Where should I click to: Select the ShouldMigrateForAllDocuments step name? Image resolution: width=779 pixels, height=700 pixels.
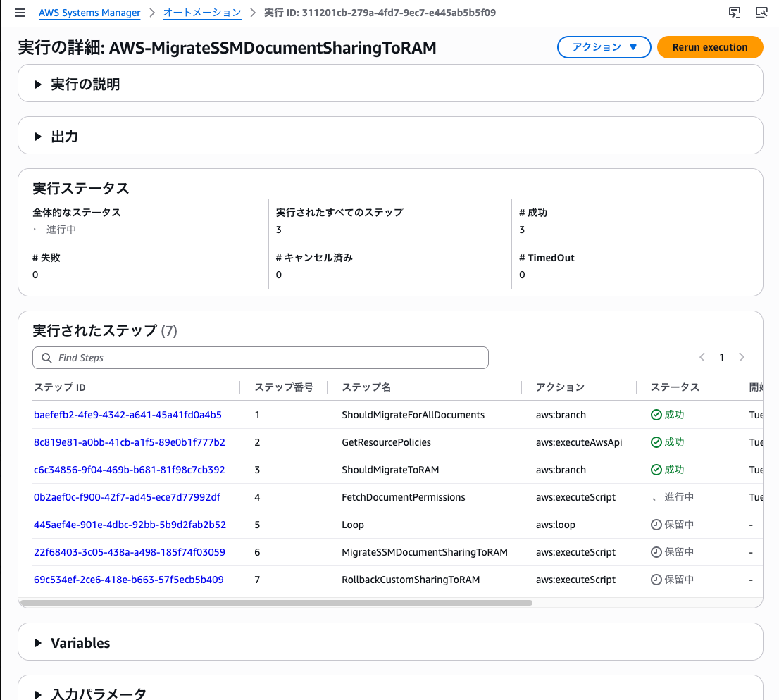[x=413, y=415]
